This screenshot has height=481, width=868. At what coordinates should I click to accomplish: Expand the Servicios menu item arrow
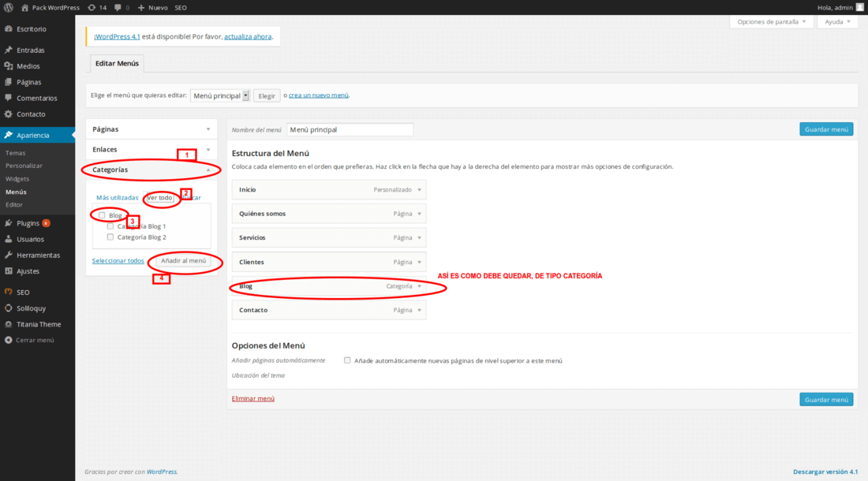419,237
